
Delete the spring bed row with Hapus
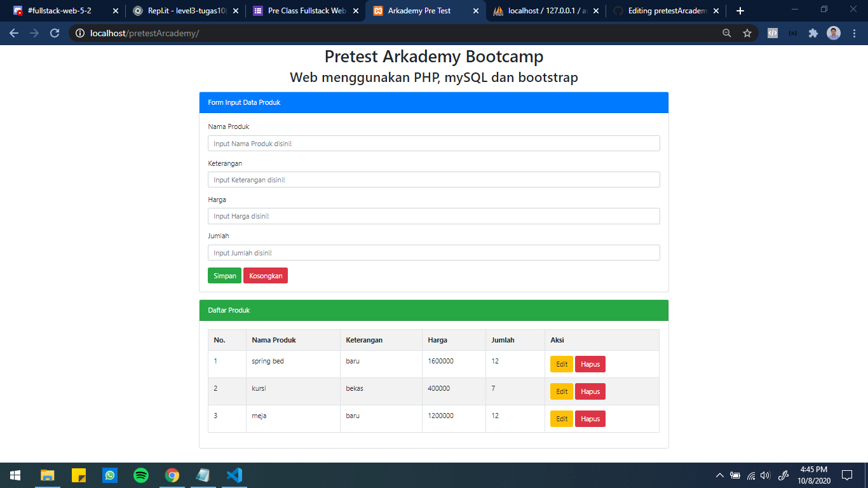pyautogui.click(x=590, y=364)
